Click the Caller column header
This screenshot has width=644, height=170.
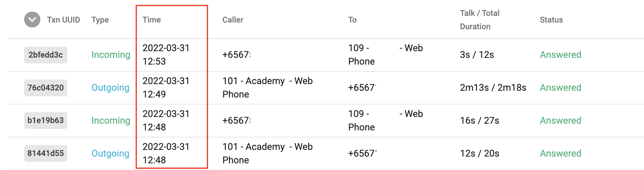tap(232, 20)
